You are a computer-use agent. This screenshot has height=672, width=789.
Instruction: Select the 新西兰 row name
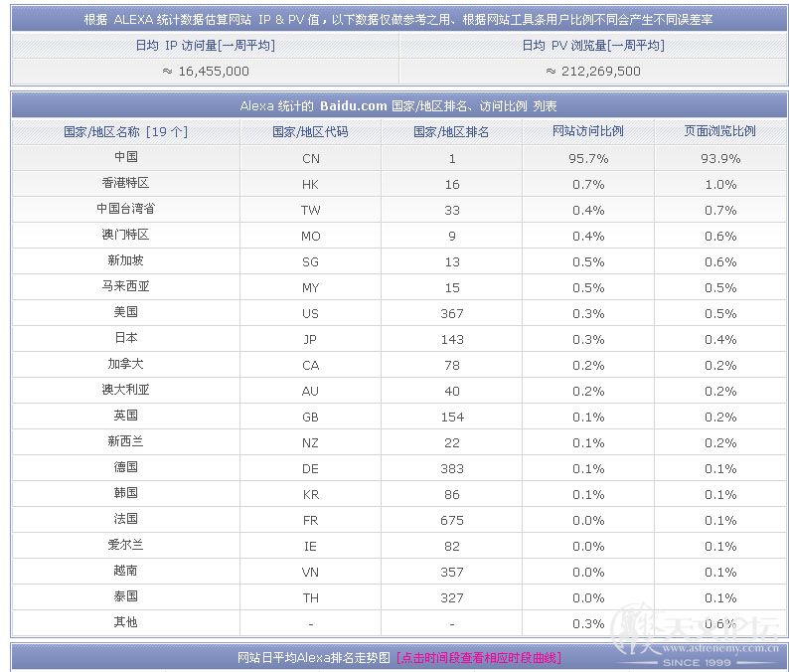pos(126,441)
